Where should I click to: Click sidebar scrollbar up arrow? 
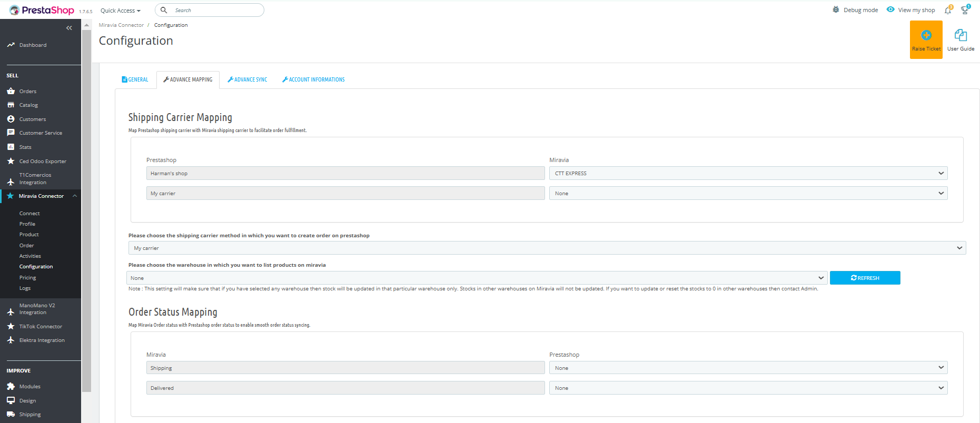coord(87,25)
